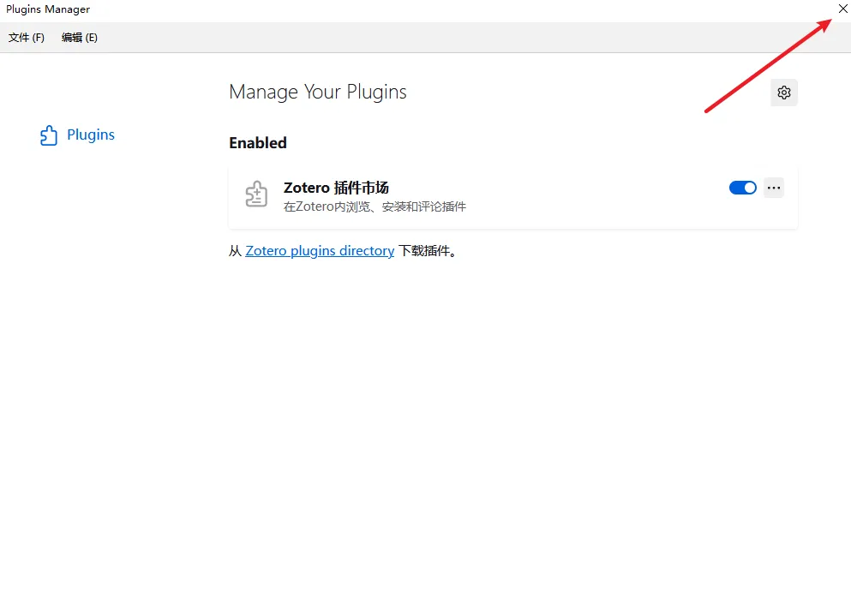Click the Plugins puzzle-piece sidebar icon
The width and height of the screenshot is (851, 616).
pos(48,135)
